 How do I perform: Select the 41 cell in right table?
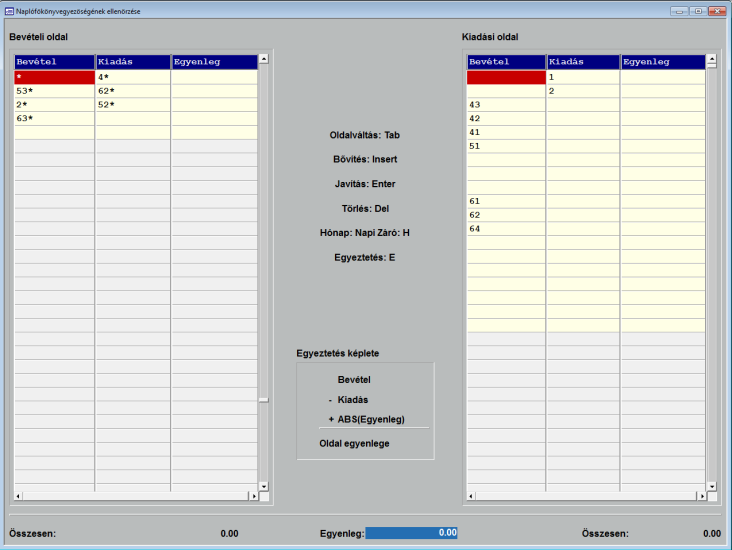506,132
